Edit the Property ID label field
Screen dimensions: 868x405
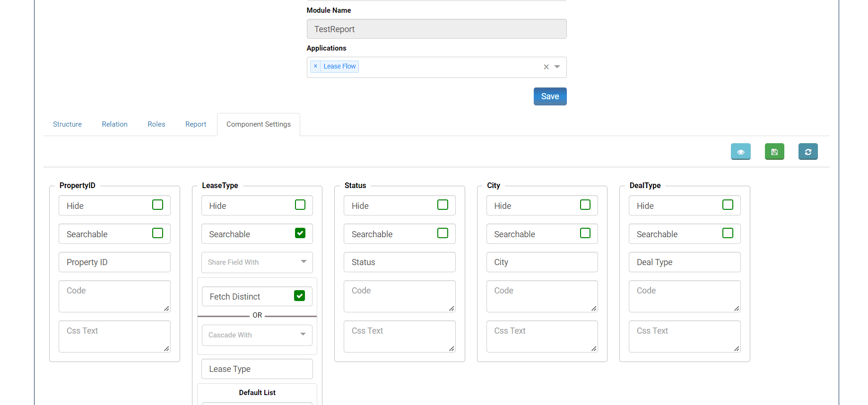(x=114, y=262)
